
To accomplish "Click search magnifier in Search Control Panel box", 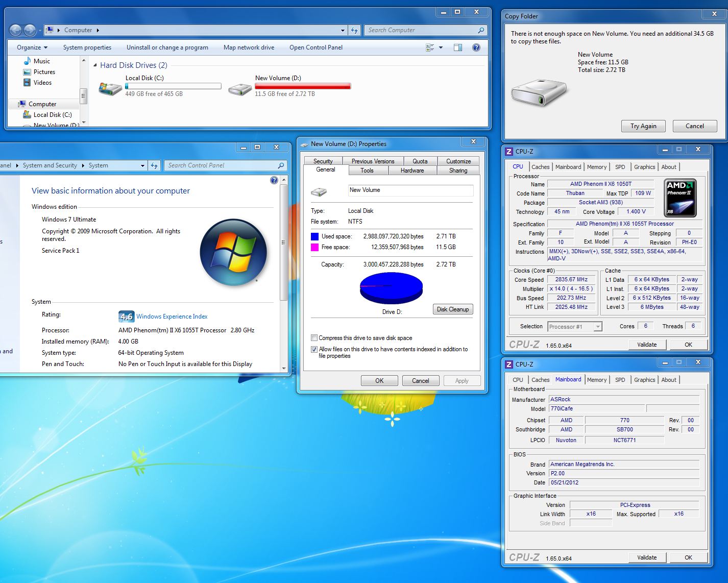I will click(x=281, y=165).
